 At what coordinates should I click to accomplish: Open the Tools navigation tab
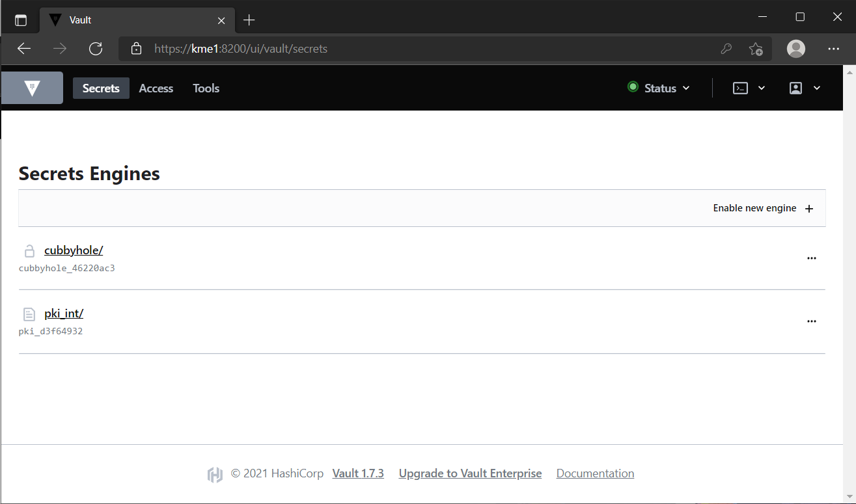tap(206, 88)
